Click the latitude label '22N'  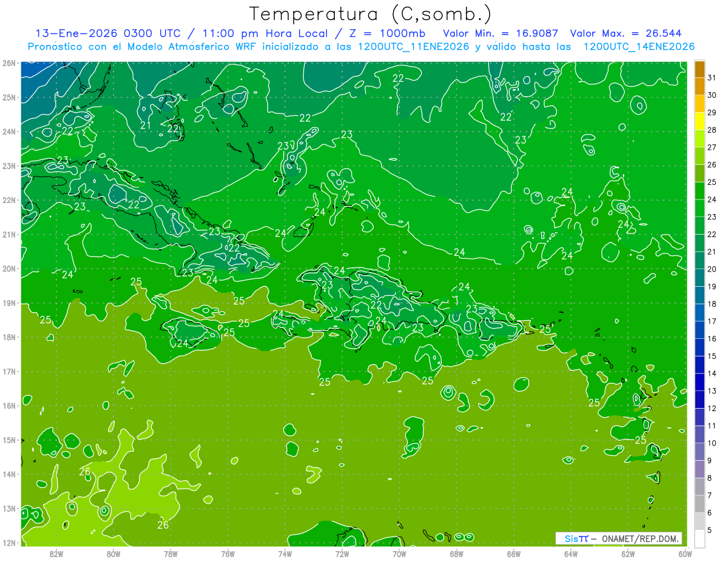(9, 200)
